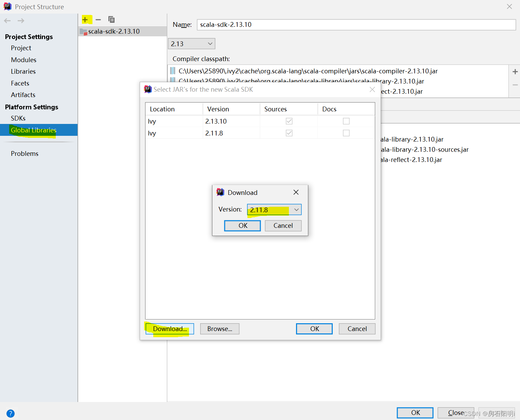Open the 2.13 Scala version dropdown
The height and width of the screenshot is (420, 520).
click(191, 44)
